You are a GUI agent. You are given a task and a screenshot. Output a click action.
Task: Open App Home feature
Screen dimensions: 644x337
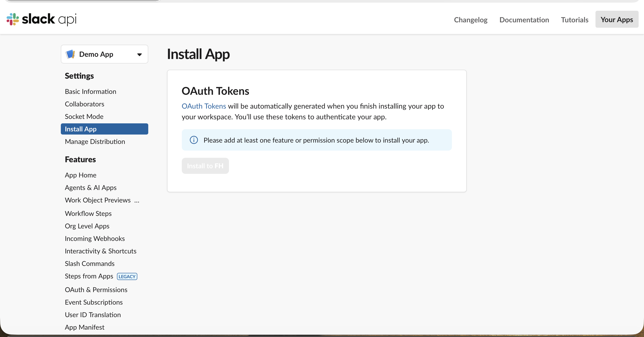tap(80, 175)
